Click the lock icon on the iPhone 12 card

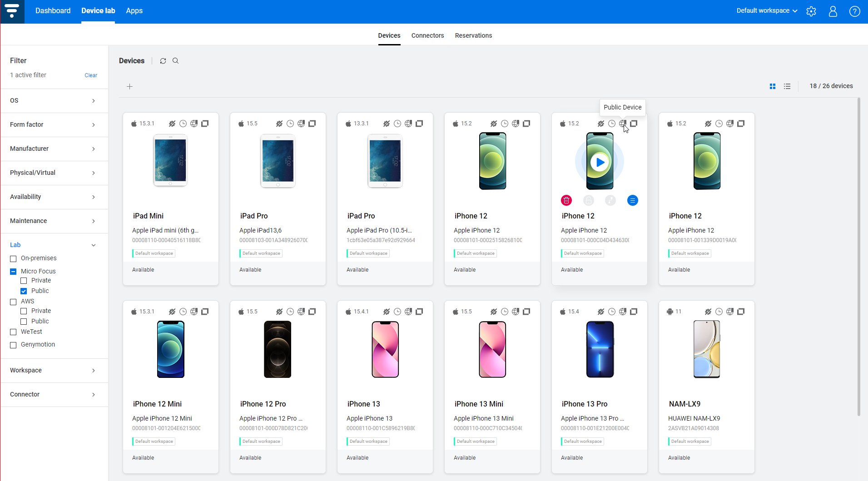click(588, 200)
